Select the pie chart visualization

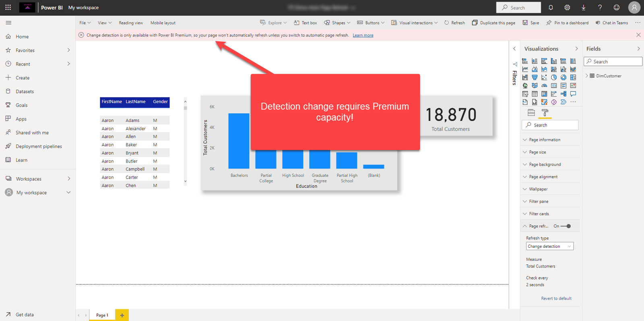click(554, 77)
